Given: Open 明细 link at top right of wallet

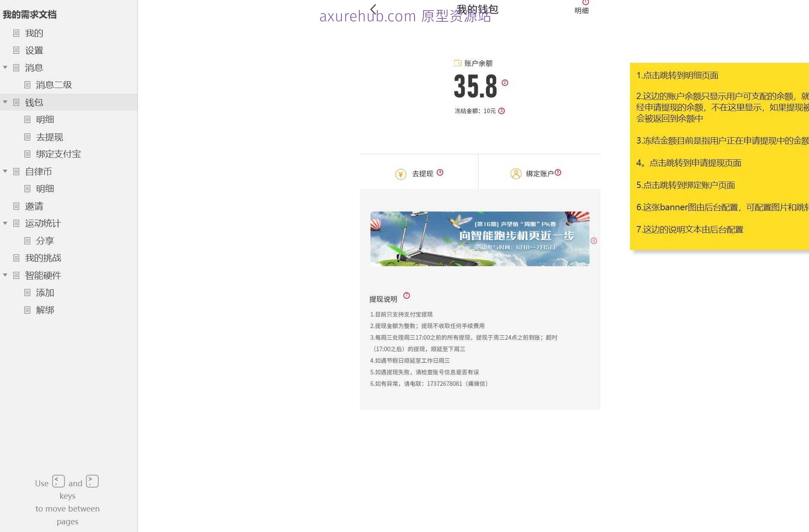Looking at the screenshot, I should 582,11.
